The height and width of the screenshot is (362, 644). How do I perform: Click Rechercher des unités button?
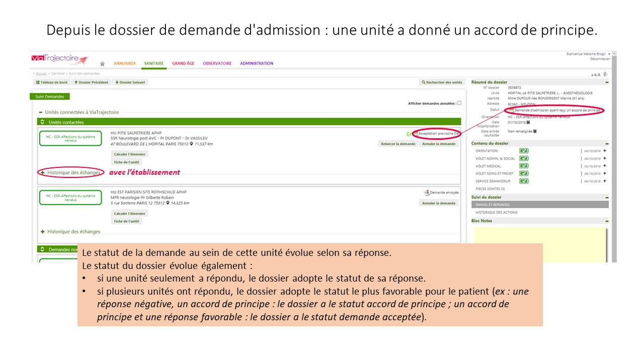tap(441, 82)
